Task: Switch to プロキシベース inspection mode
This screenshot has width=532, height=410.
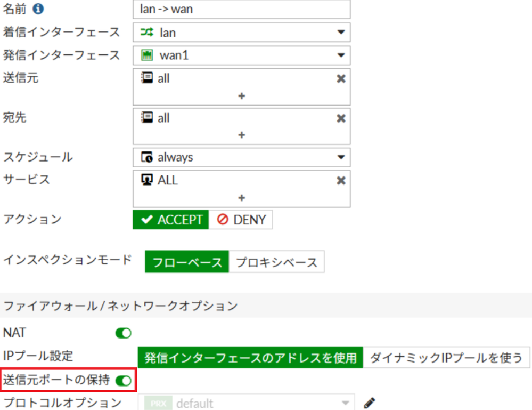Action: [276, 262]
